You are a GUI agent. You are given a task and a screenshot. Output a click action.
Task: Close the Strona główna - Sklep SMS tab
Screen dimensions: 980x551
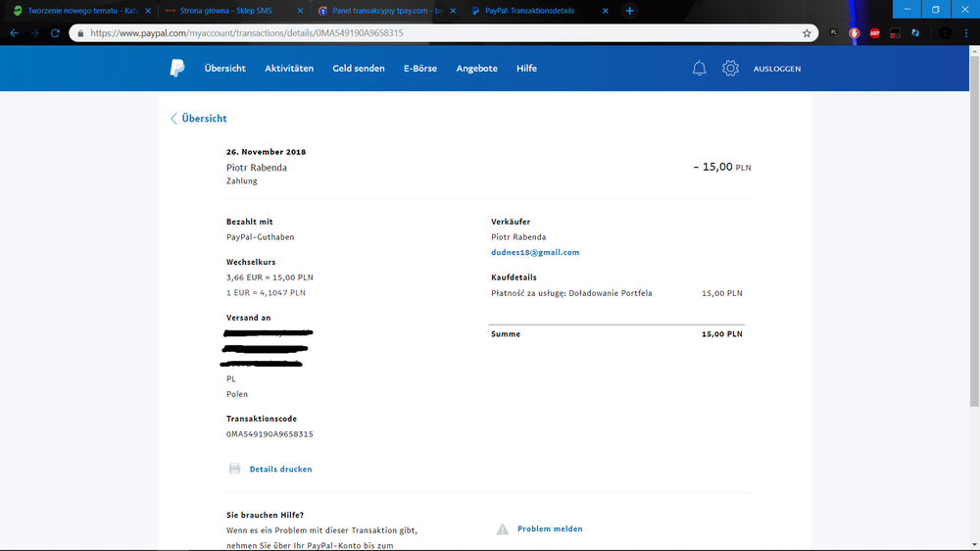(x=300, y=11)
